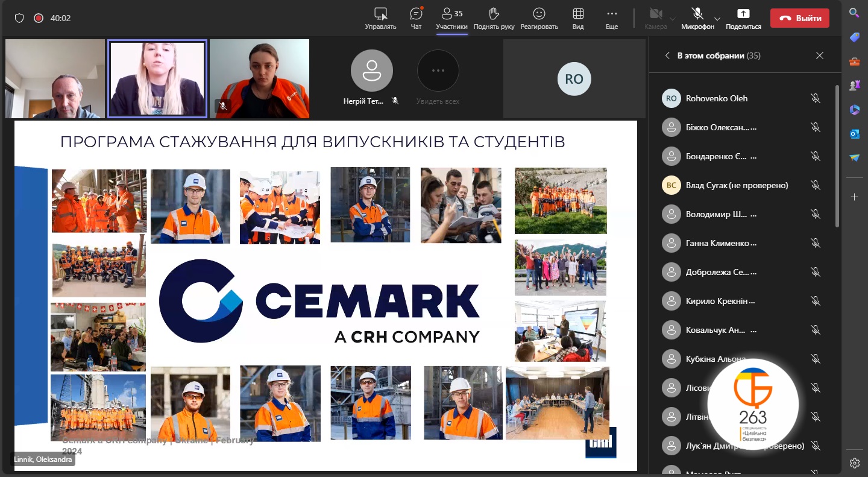868x477 pixels.
Task: Select the RO participant tile
Action: 574,79
